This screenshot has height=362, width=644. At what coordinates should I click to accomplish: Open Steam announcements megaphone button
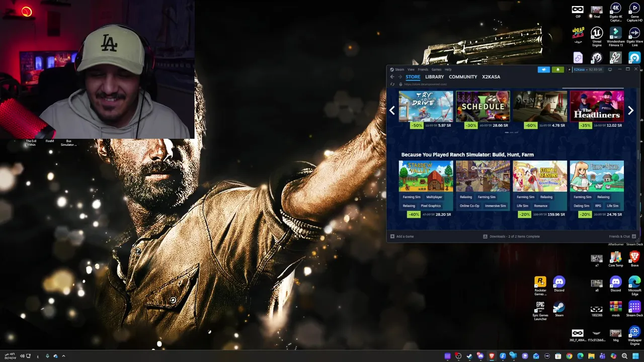pyautogui.click(x=544, y=69)
